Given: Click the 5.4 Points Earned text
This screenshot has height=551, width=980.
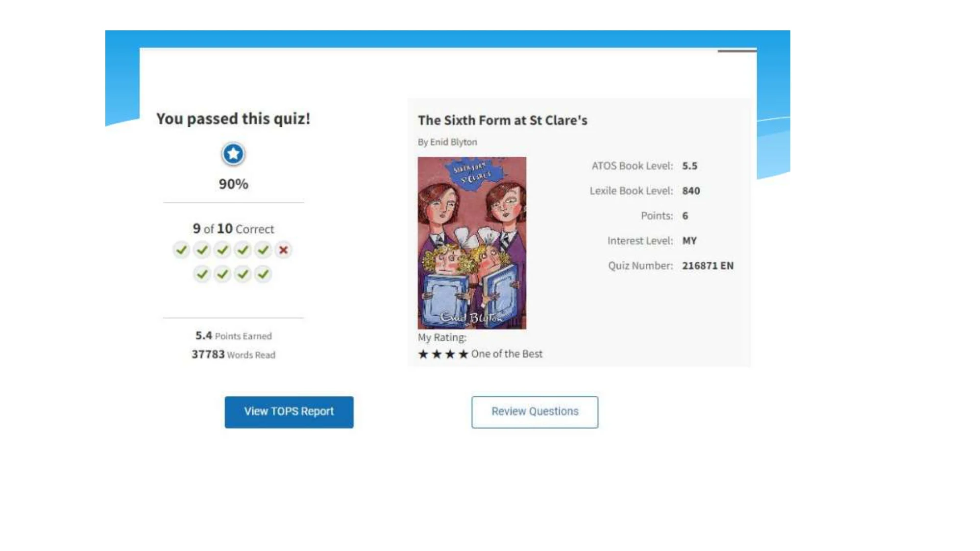Looking at the screenshot, I should (233, 336).
